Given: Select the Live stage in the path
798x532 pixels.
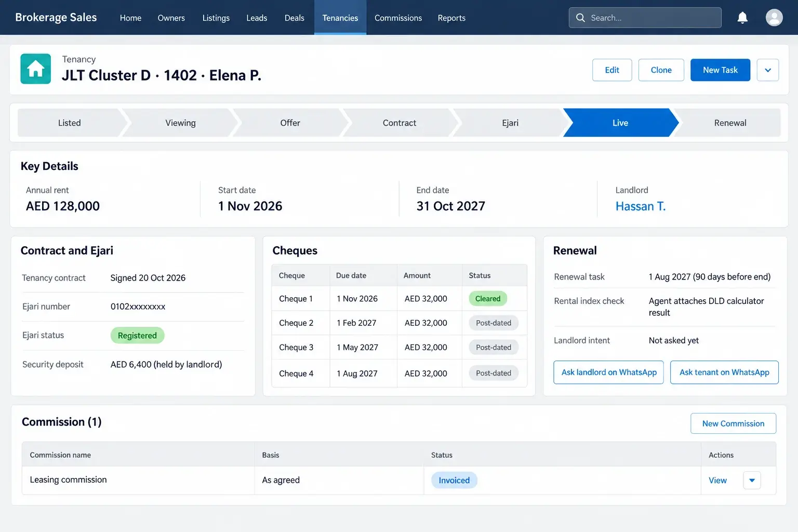Looking at the screenshot, I should coord(620,123).
